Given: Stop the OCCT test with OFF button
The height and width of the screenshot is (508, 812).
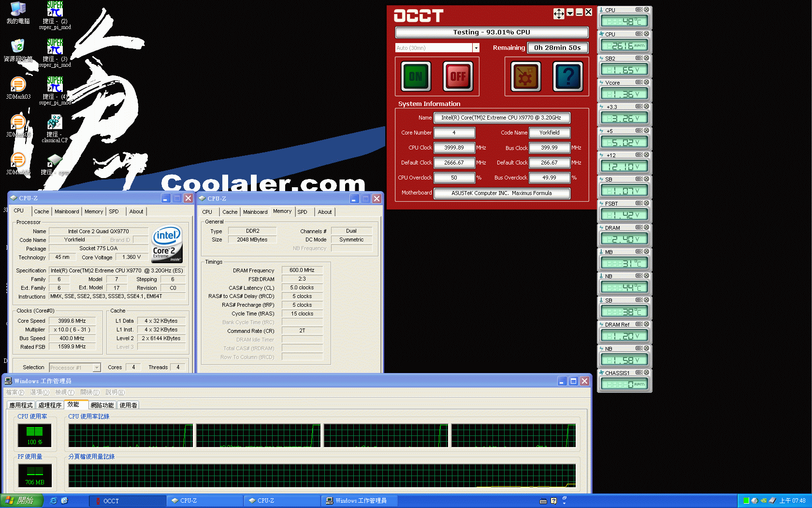Looking at the screenshot, I should 458,76.
